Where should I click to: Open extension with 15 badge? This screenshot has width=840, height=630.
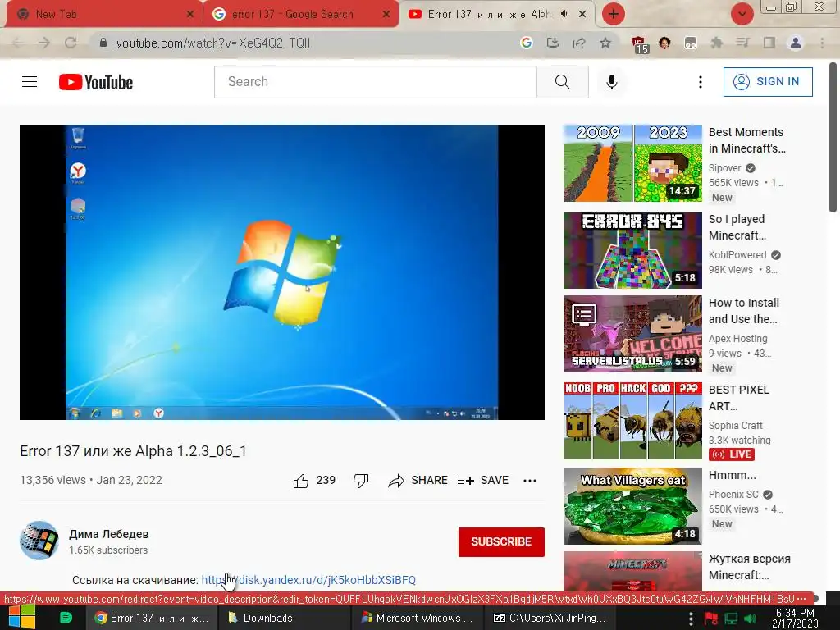click(x=640, y=44)
